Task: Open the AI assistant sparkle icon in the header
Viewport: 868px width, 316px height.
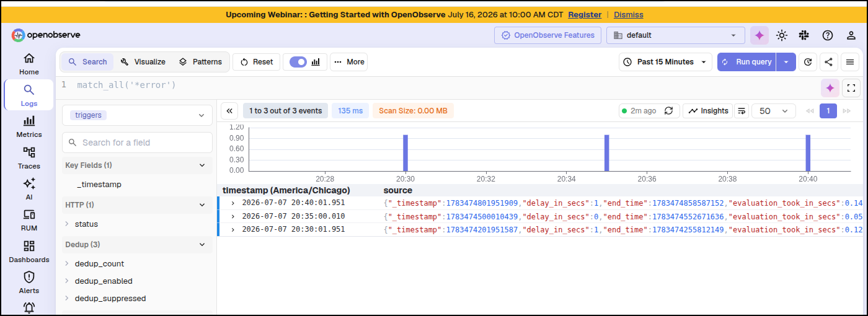Action: (759, 35)
